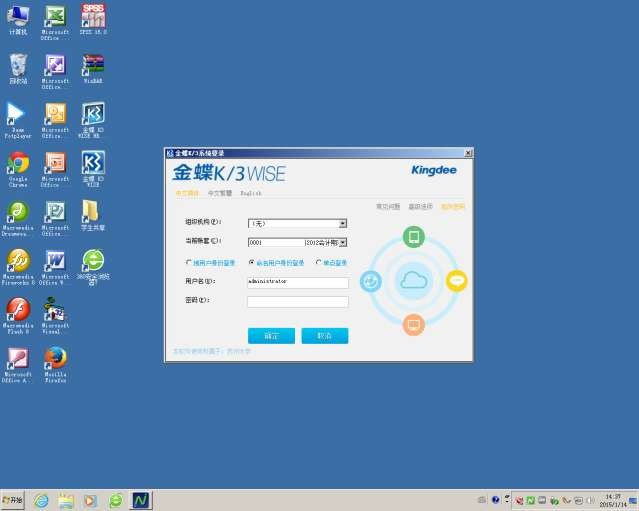The width and height of the screenshot is (639, 511).
Task: Click the orange monitor icon in login dialog
Action: (x=414, y=325)
